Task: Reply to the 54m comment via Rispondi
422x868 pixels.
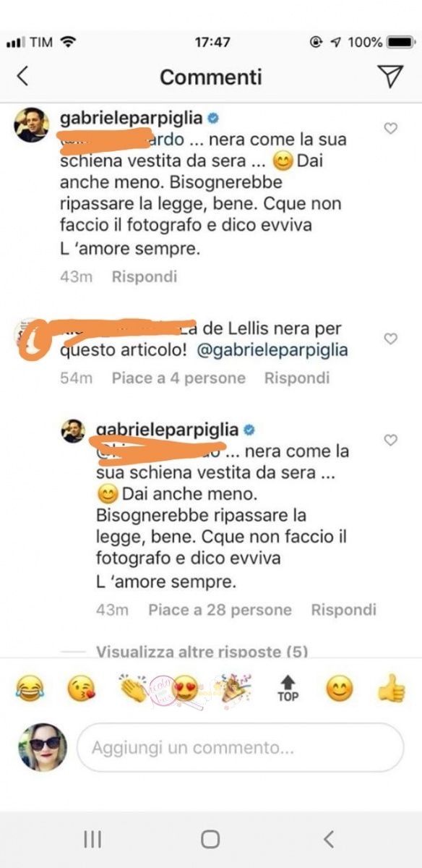Action: point(297,378)
